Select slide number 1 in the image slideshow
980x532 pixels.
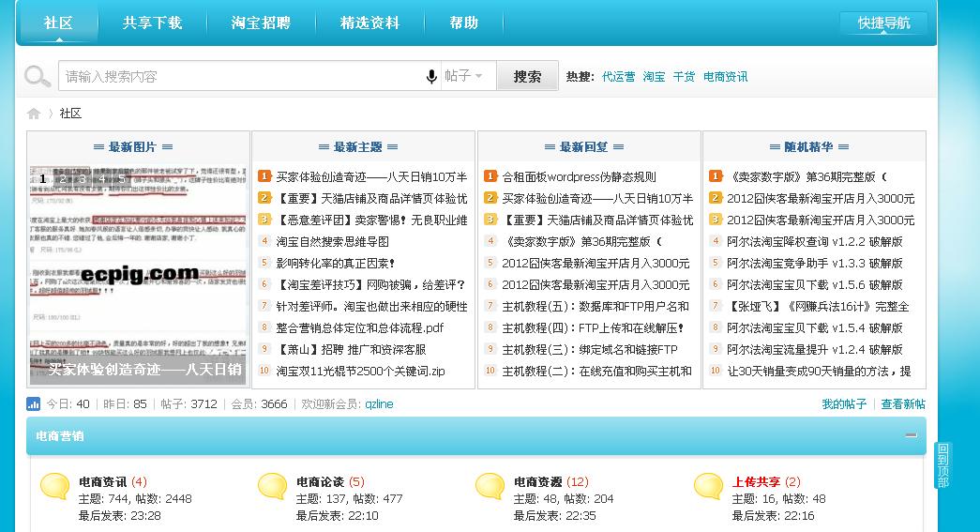coord(42,179)
